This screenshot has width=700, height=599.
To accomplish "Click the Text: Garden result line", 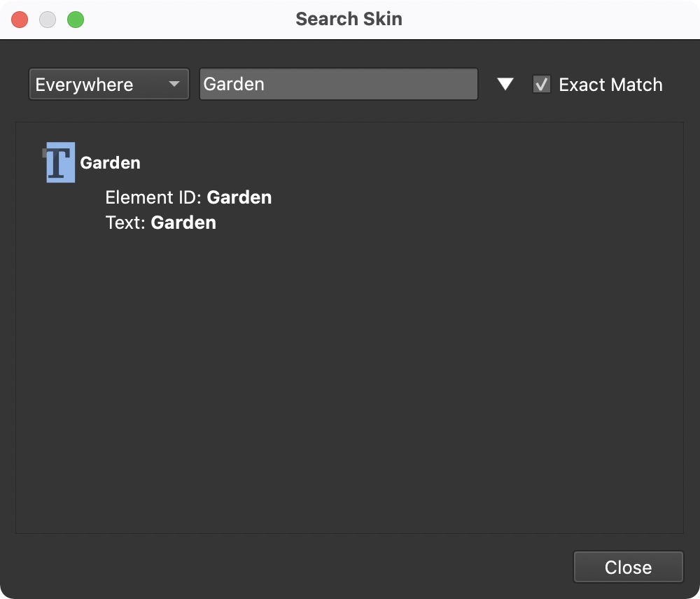I will (160, 223).
